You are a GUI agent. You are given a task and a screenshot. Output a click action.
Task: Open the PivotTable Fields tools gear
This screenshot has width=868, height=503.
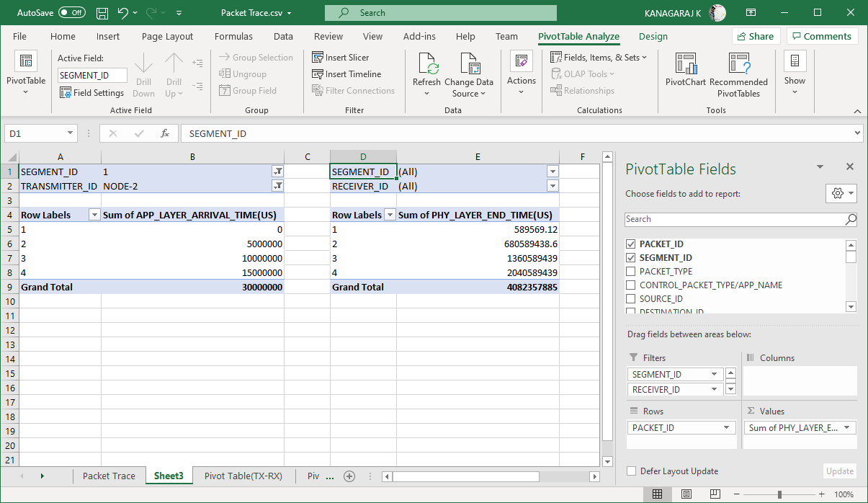(x=841, y=193)
